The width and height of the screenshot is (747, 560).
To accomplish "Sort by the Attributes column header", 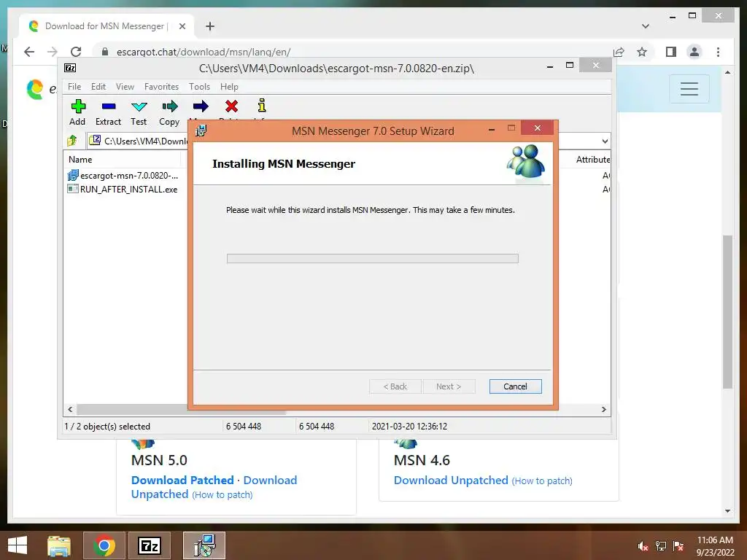I will (592, 160).
